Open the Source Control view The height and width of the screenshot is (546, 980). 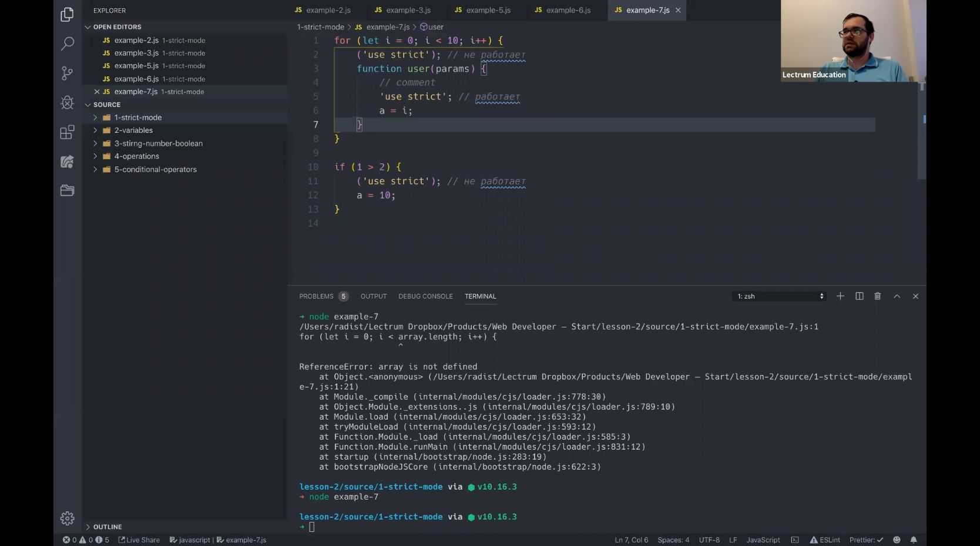point(67,73)
